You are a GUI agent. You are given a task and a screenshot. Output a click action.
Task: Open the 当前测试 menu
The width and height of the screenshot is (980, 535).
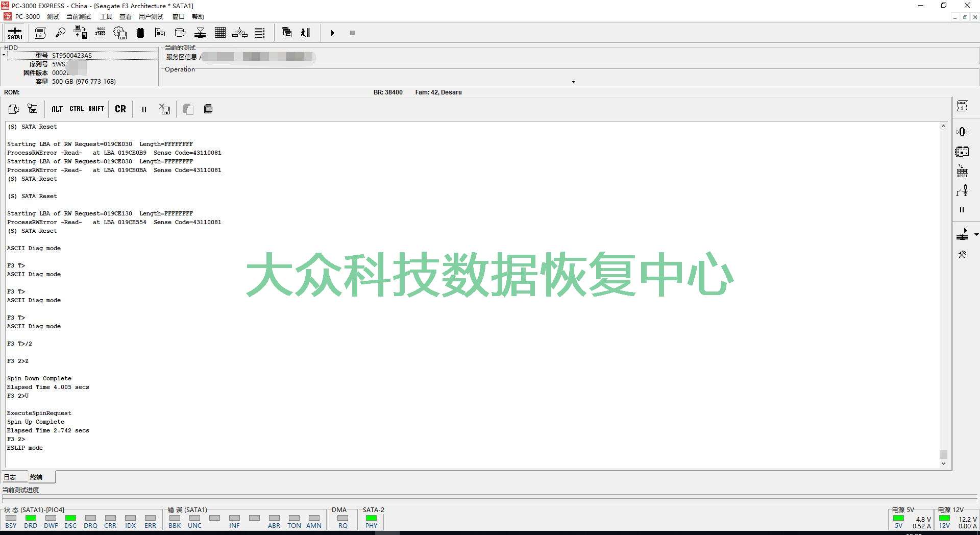click(x=79, y=17)
